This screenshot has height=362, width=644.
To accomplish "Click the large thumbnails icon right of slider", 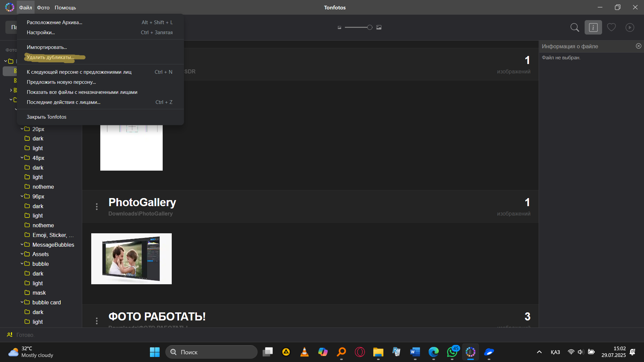I will click(x=379, y=27).
